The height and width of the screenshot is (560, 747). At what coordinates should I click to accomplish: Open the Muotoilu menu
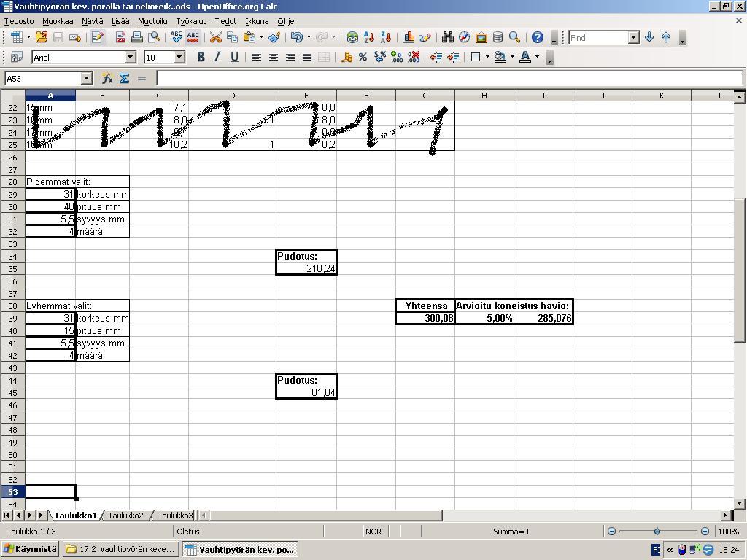point(152,21)
